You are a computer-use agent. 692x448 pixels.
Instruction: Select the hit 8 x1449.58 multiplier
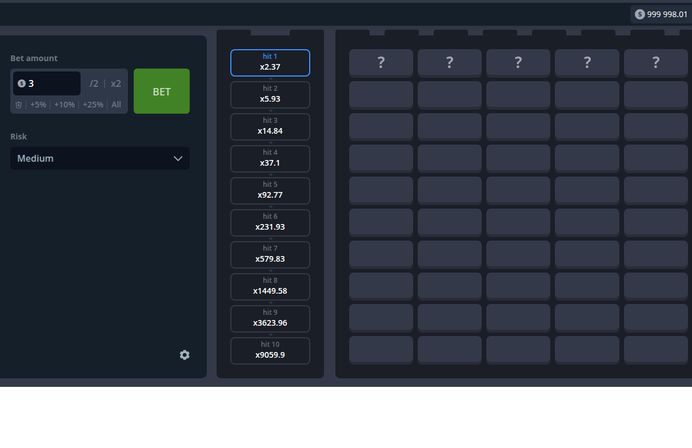[x=270, y=287]
